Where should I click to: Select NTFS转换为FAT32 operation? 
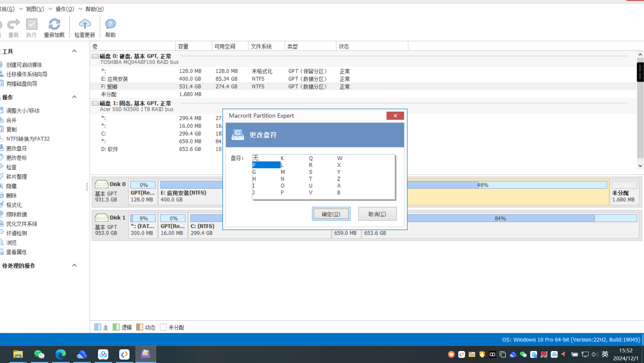pyautogui.click(x=28, y=139)
